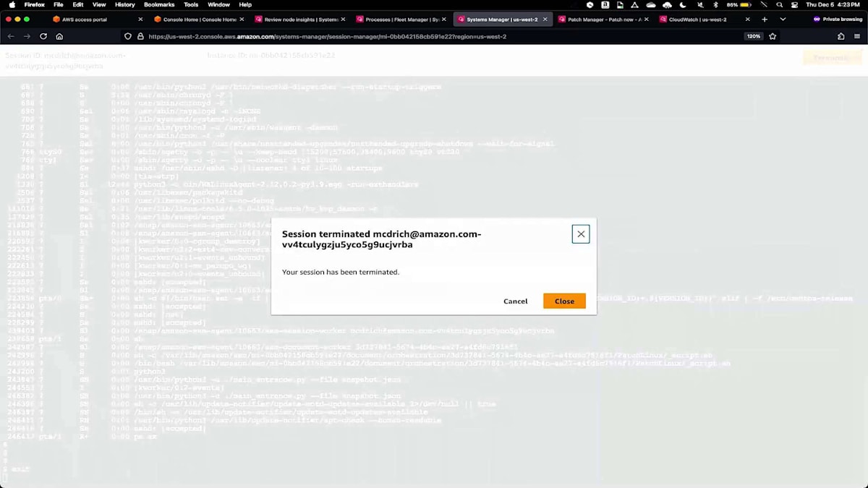This screenshot has width=868, height=488.
Task: Switch to Console Home tab
Action: (x=200, y=20)
